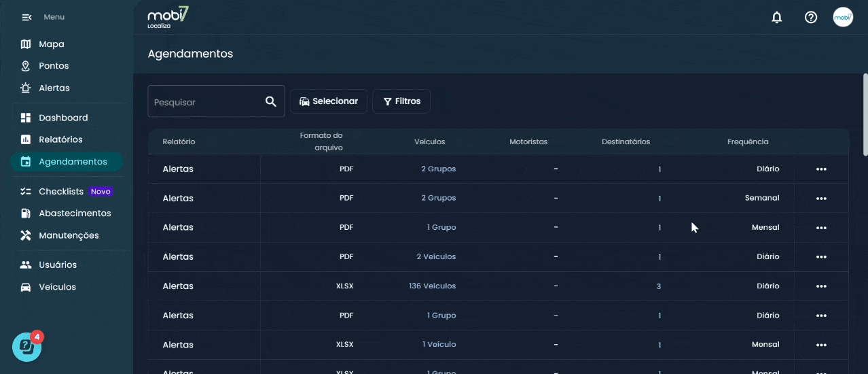Open the Mapa section
The width and height of the screenshot is (868, 374).
(51, 44)
